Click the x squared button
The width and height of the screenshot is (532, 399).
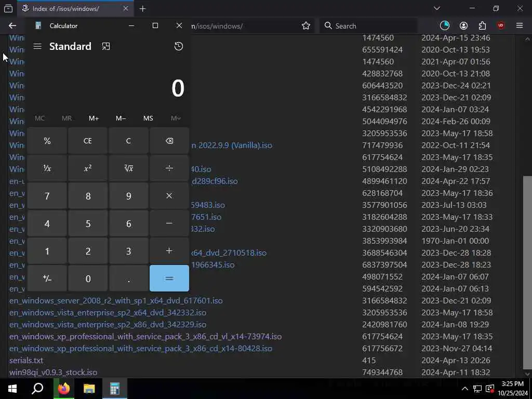click(x=87, y=168)
